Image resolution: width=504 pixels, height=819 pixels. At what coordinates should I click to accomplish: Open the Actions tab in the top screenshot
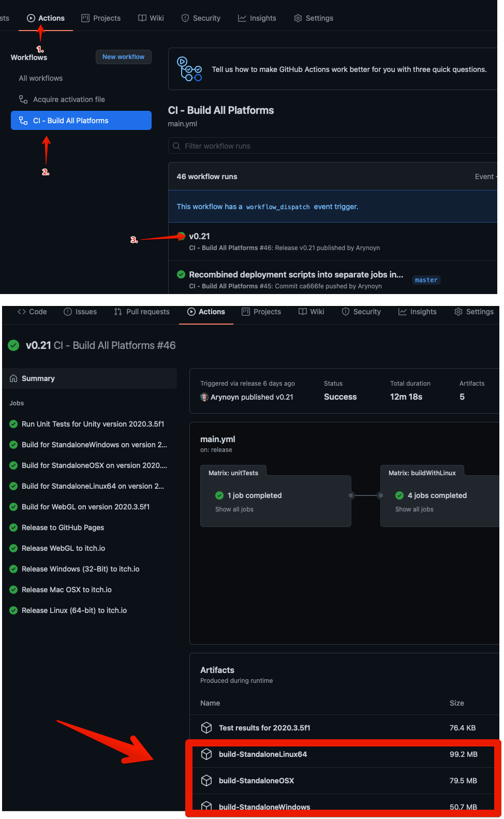tap(46, 18)
